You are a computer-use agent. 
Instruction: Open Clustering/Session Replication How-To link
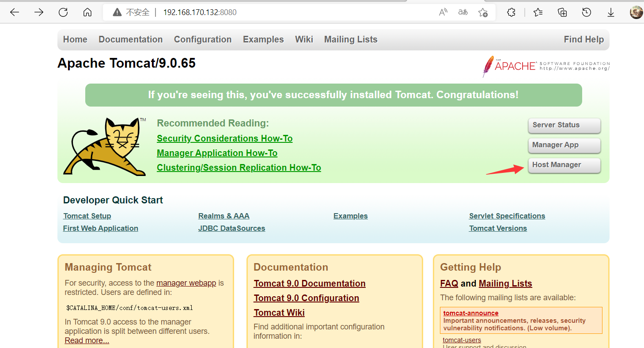point(239,168)
